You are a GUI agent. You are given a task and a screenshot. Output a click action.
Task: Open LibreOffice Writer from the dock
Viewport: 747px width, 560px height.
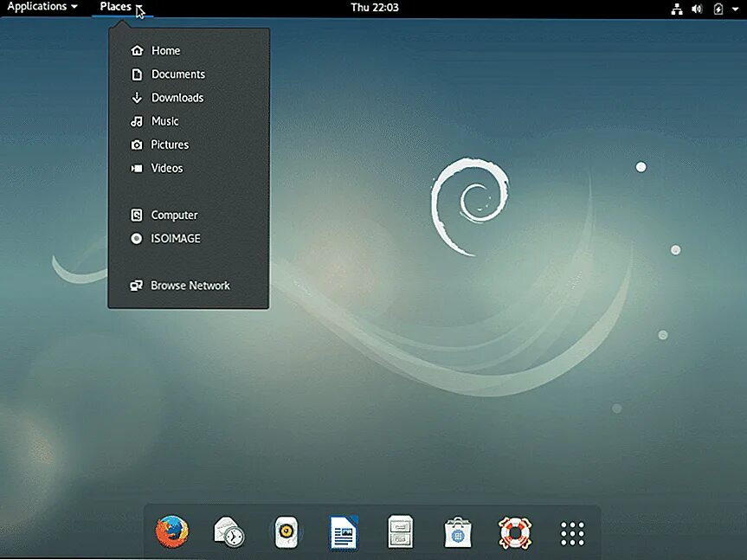tap(344, 532)
